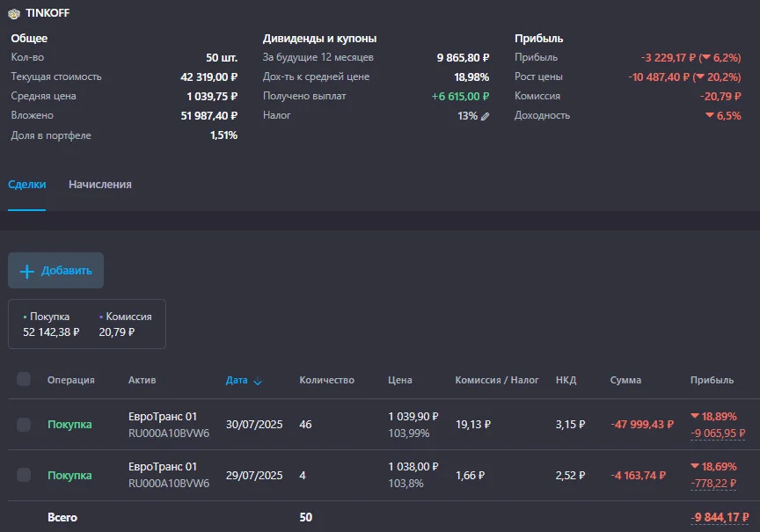760x532 pixels.
Task: Click the Добавить button
Action: click(x=55, y=270)
